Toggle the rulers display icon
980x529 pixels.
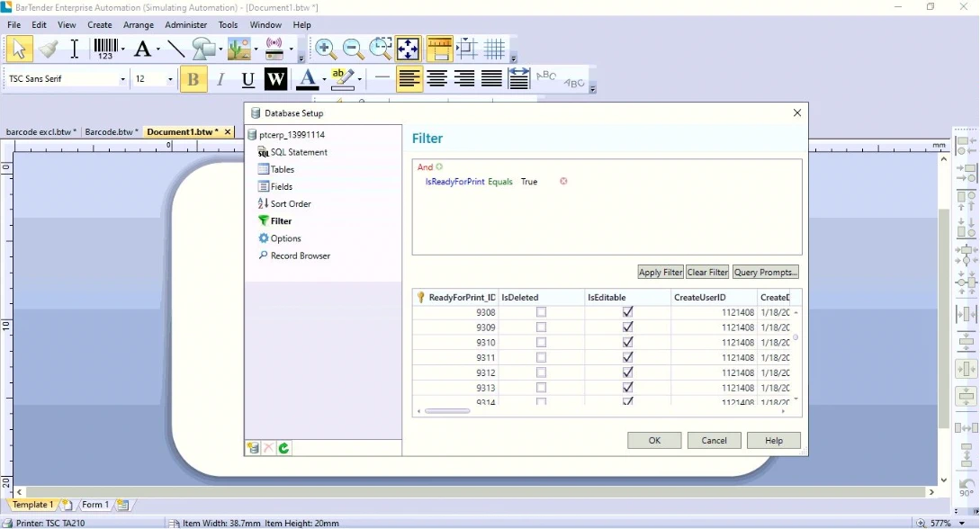[439, 49]
